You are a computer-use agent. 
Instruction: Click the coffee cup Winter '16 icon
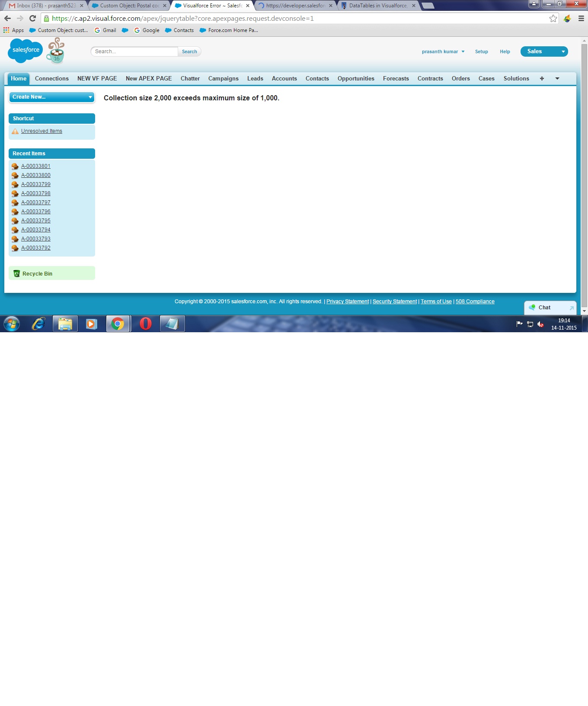coord(56,51)
